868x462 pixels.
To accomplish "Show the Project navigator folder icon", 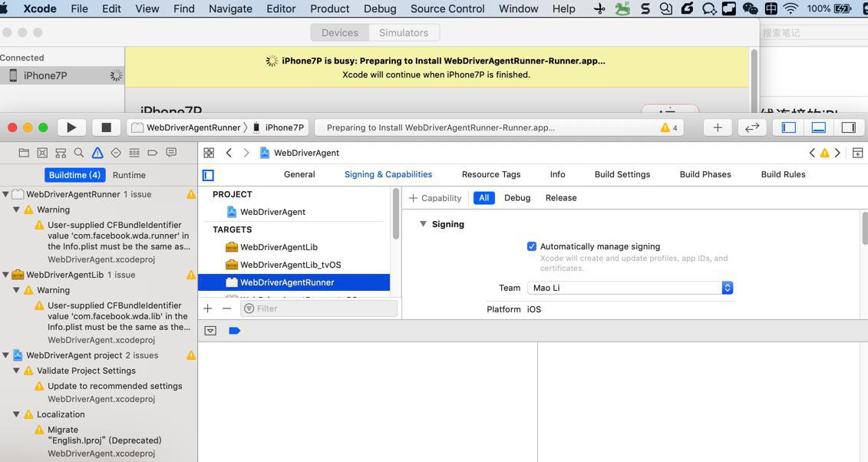I will coord(24,153).
